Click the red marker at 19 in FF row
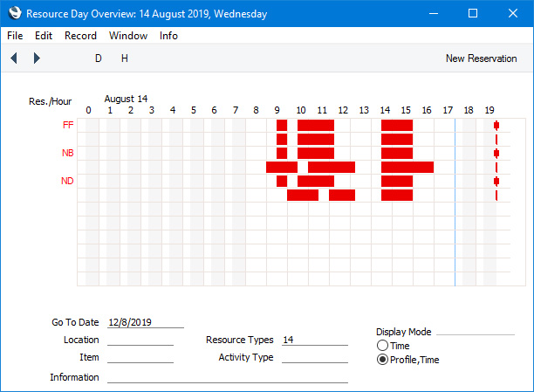The width and height of the screenshot is (534, 392). (x=496, y=126)
